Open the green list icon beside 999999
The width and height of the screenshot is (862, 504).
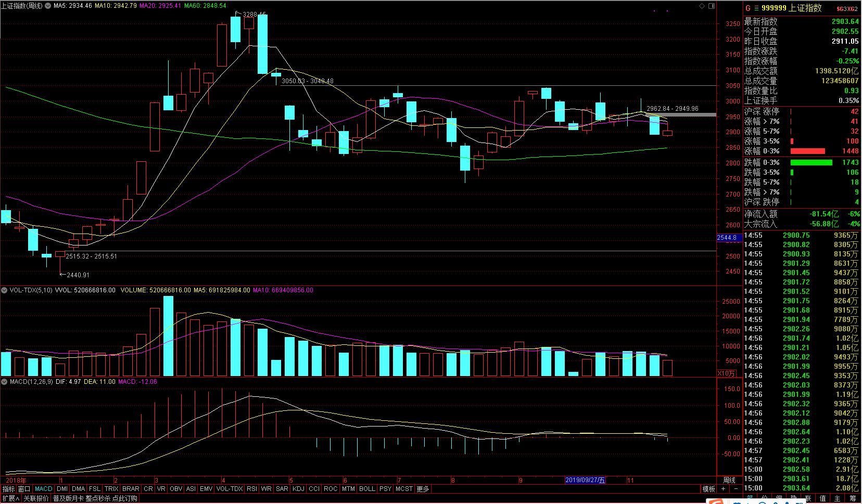click(x=756, y=8)
